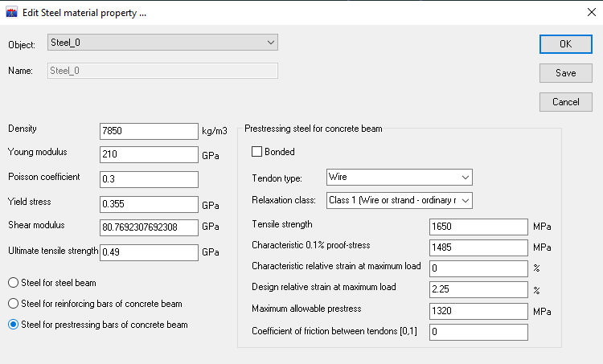Click the Save button
Viewport: 603px width, 364px height.
tap(565, 73)
